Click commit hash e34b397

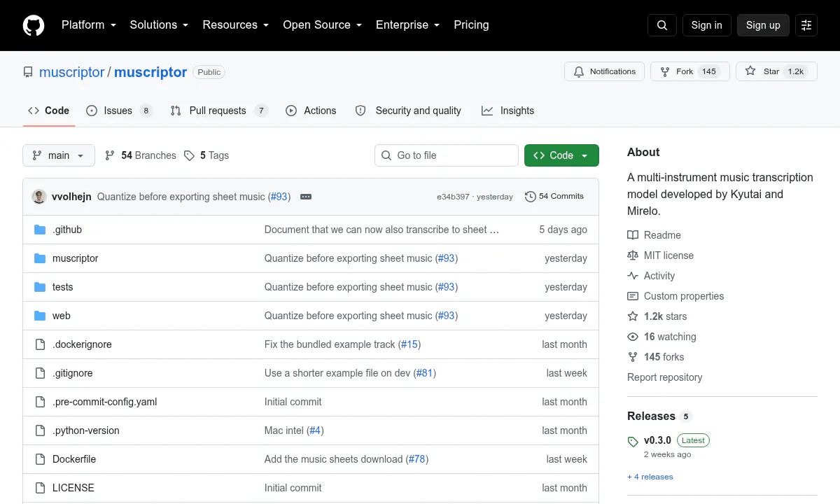click(453, 197)
